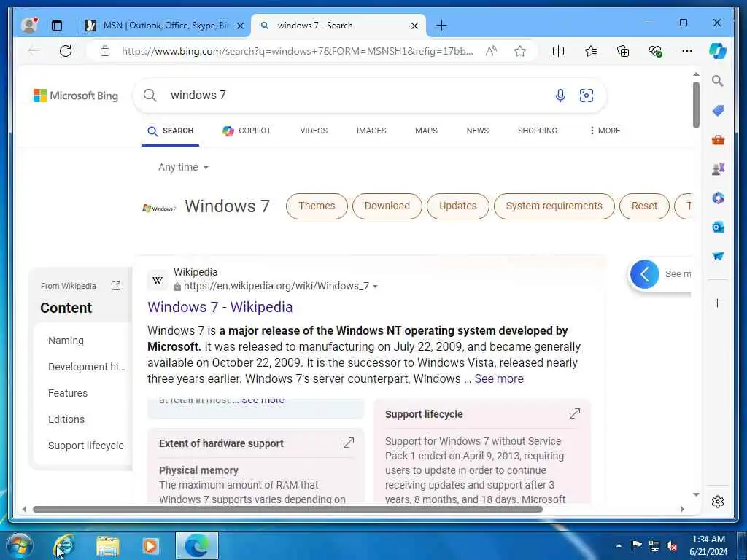The height and width of the screenshot is (560, 747).
Task: Refresh the page with reload icon
Action: [66, 51]
